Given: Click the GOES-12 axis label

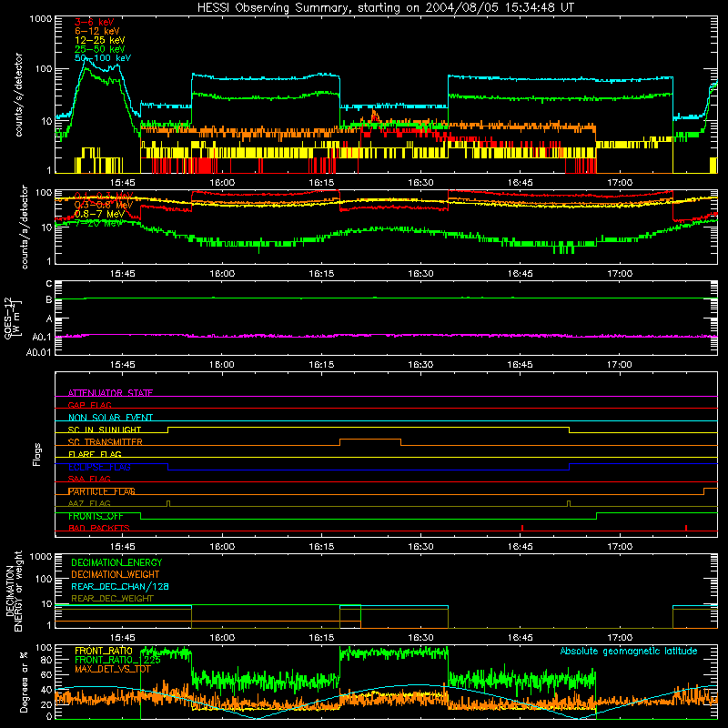Looking at the screenshot, I should click(12, 318).
